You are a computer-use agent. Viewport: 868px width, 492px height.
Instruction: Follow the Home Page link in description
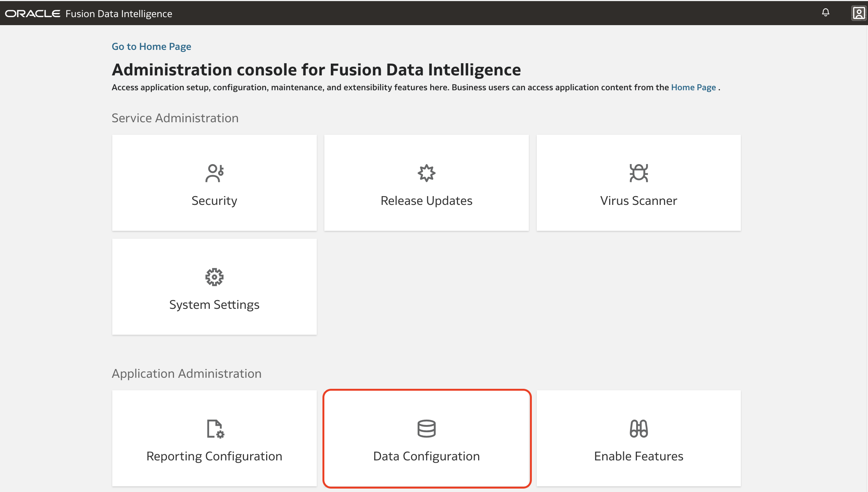coord(693,88)
